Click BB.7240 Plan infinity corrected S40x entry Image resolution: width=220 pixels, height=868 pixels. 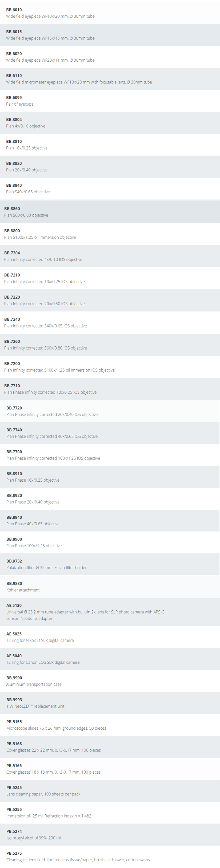[x=110, y=322]
